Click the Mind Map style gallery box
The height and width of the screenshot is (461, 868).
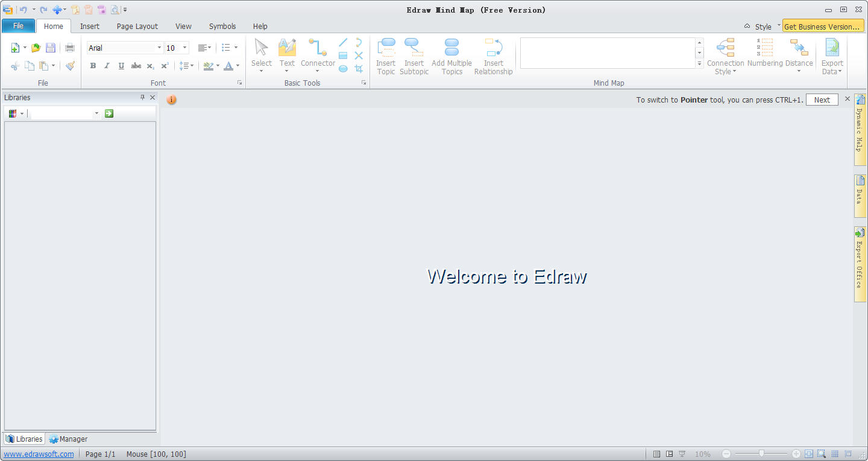tap(608, 53)
